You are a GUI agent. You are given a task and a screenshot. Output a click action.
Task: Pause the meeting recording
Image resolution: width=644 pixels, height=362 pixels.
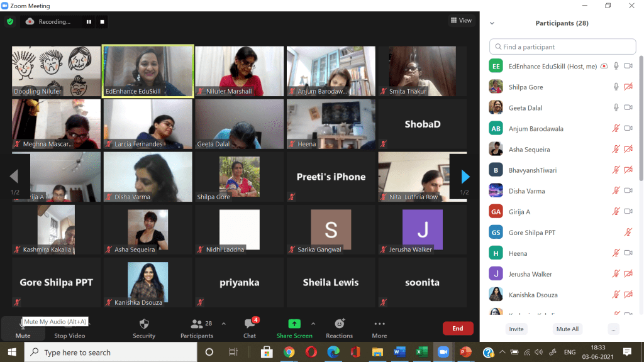(89, 21)
